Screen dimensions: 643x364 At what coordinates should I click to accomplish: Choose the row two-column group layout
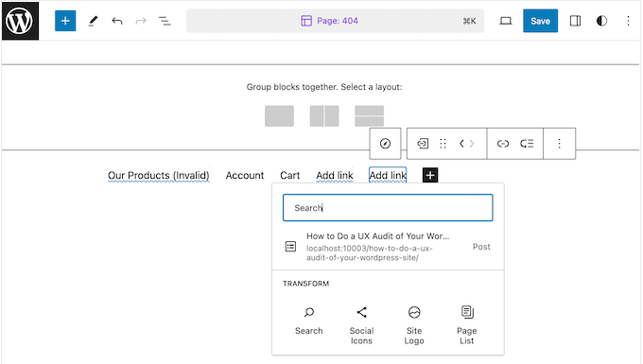point(324,116)
